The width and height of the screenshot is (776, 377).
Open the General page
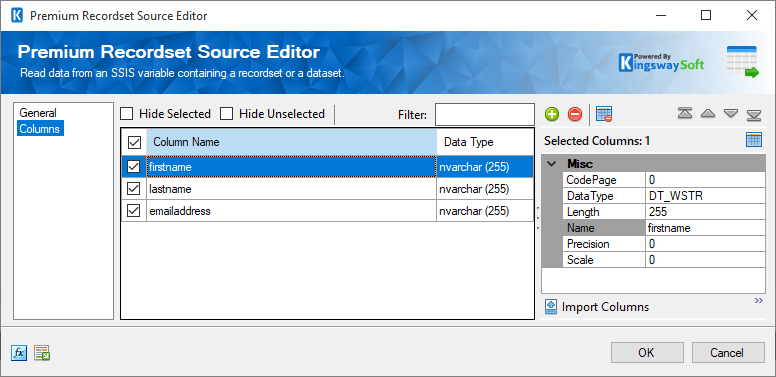[x=38, y=113]
